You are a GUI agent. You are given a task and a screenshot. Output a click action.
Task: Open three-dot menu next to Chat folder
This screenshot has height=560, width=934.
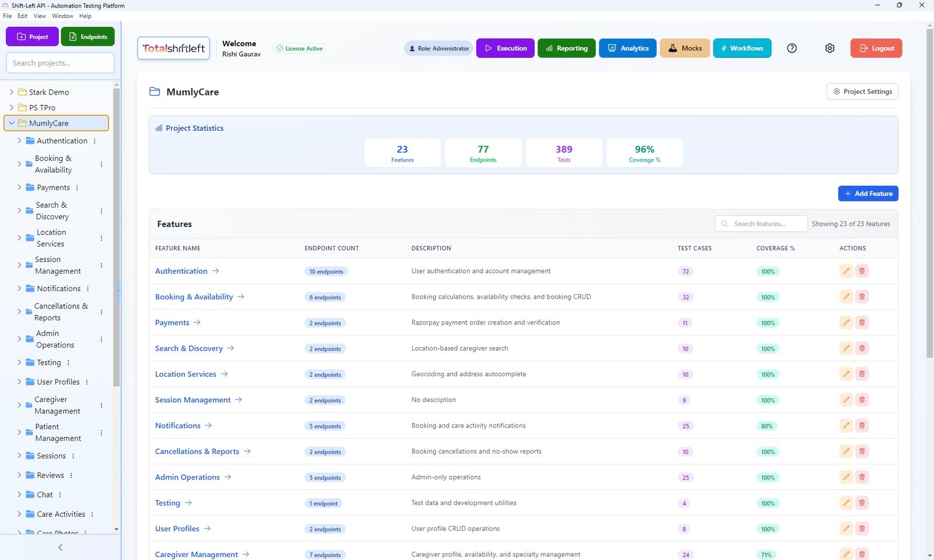(60, 495)
